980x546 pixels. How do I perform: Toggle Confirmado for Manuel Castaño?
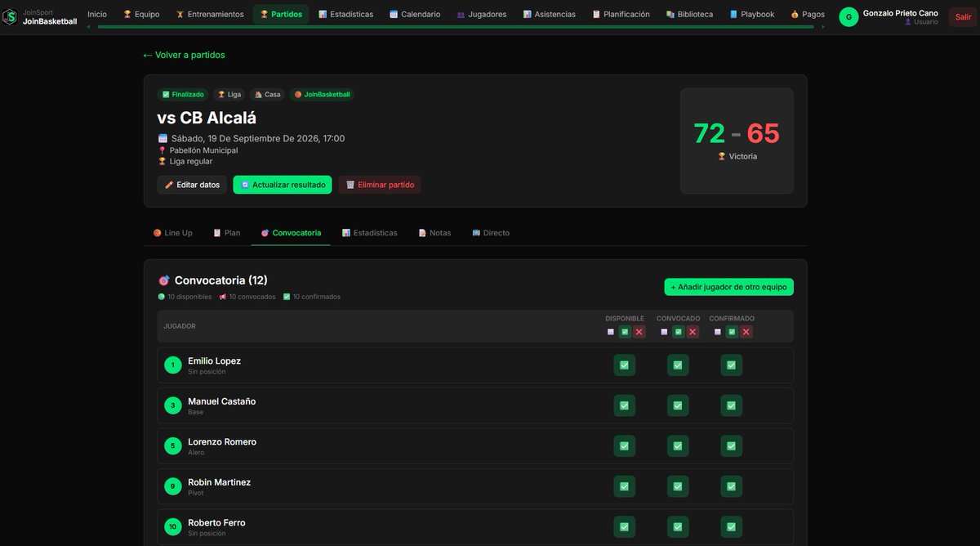[731, 405]
